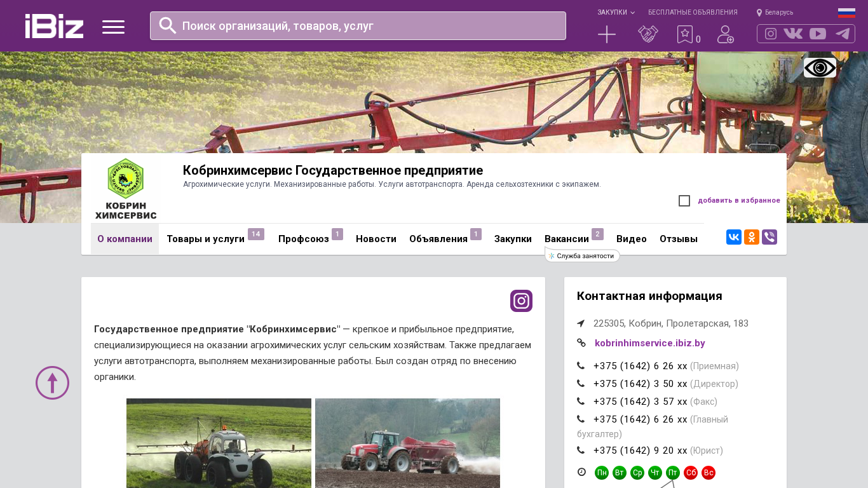Image resolution: width=868 pixels, height=488 pixels.
Task: Click the Ср working day indicator
Action: (637, 473)
